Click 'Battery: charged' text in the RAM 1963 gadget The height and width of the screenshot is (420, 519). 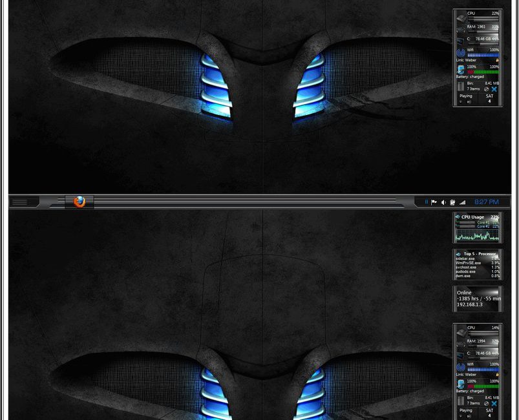(470, 77)
